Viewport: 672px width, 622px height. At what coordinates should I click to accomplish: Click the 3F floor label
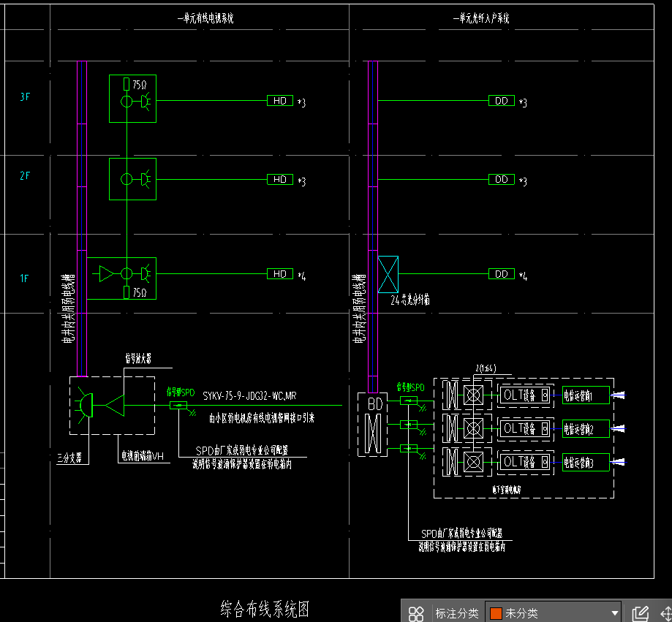[x=25, y=96]
